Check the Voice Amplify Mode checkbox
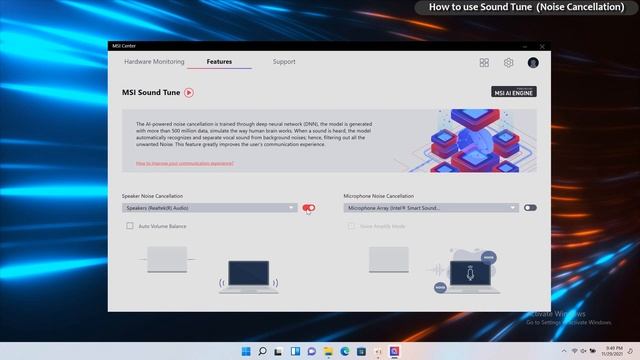 pyautogui.click(x=351, y=226)
